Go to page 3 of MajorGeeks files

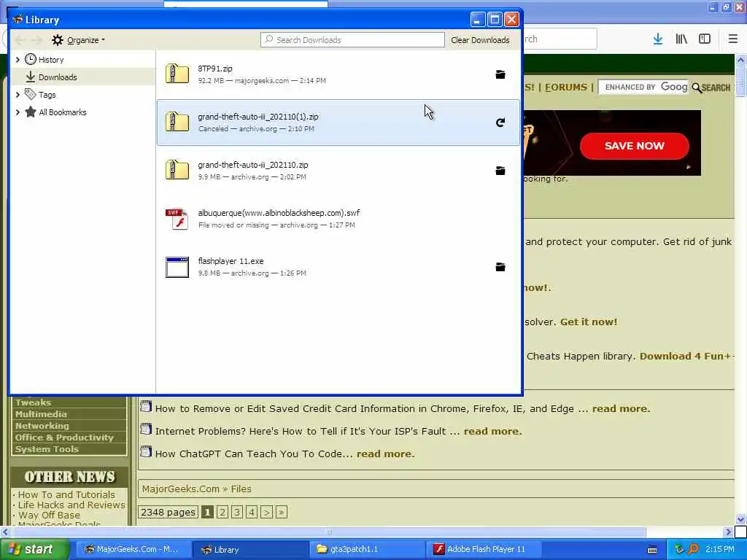237,513
